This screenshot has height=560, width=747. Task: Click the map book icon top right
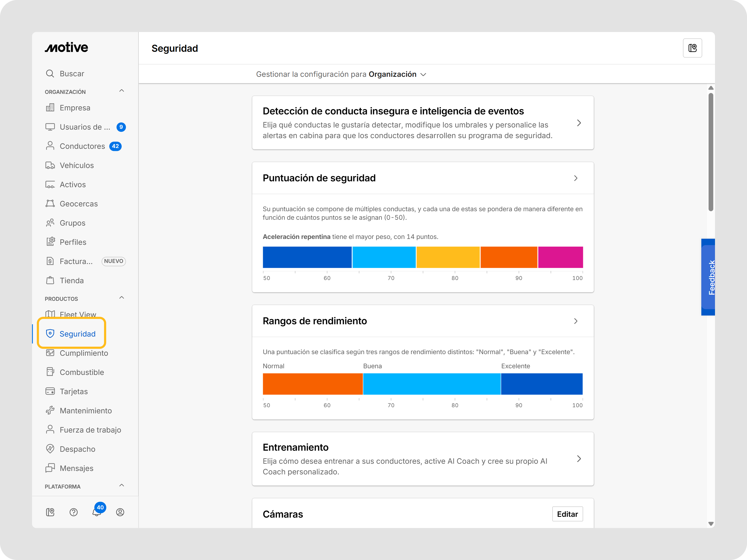[692, 48]
